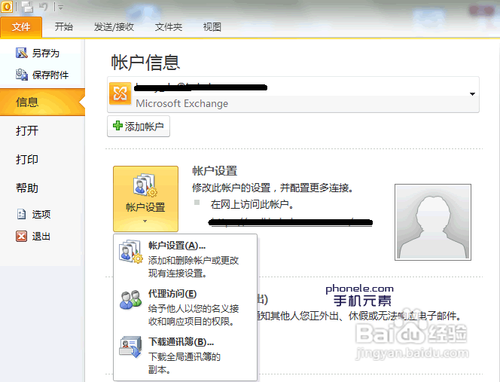Click the profile photo placeholder

433,222
